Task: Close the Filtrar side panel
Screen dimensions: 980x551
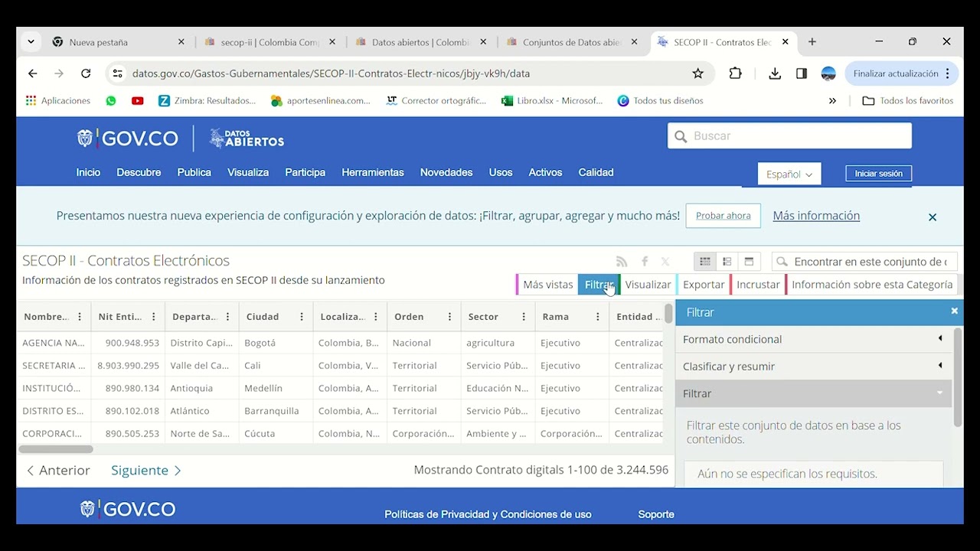Action: tap(954, 311)
